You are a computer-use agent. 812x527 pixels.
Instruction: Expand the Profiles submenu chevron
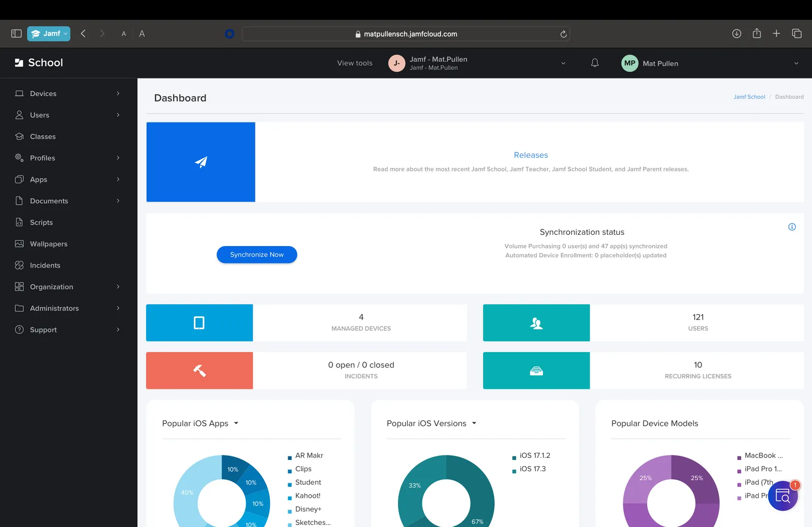tap(118, 158)
